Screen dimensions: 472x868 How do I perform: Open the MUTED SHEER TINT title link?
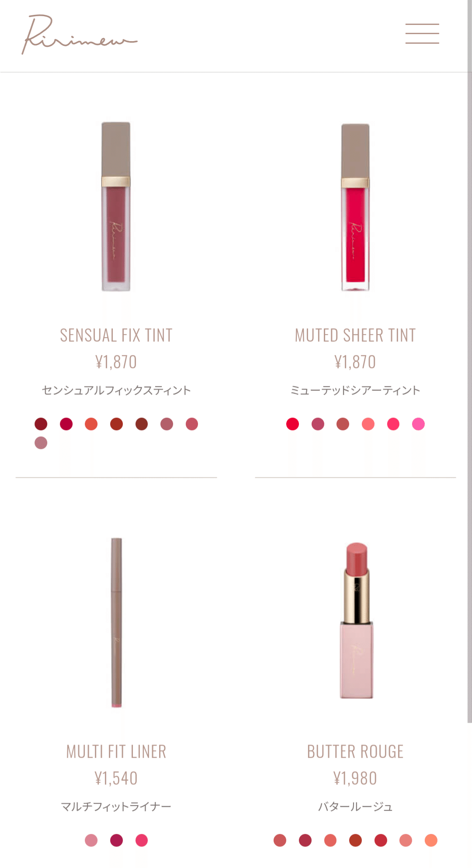coord(355,336)
